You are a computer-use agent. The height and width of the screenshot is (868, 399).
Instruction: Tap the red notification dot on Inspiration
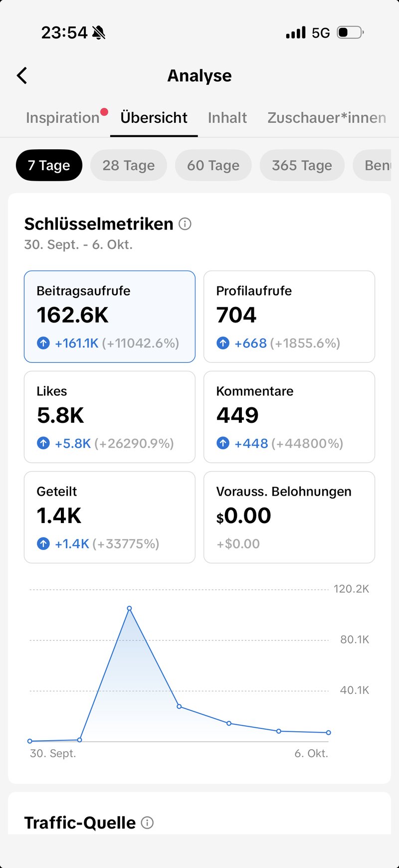pyautogui.click(x=104, y=112)
